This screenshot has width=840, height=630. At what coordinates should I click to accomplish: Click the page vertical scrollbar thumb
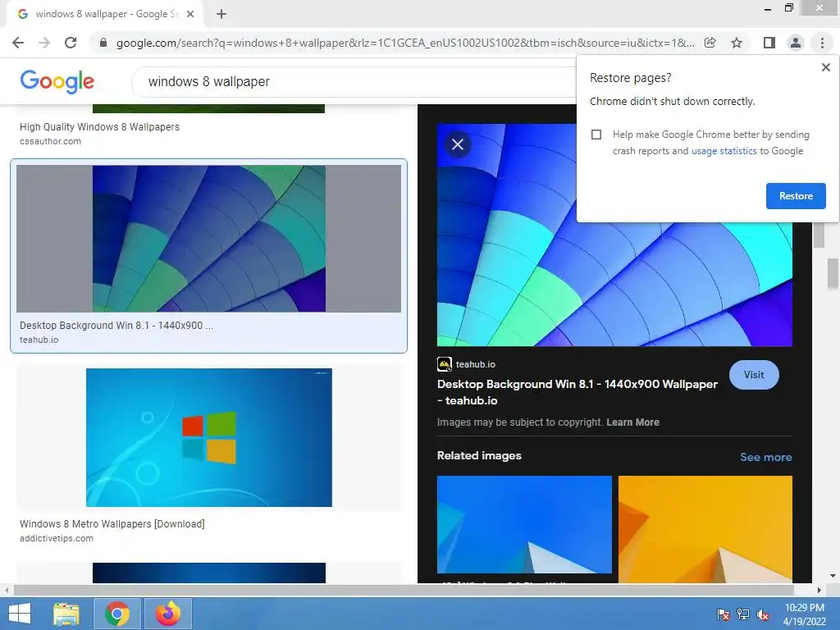[x=833, y=273]
